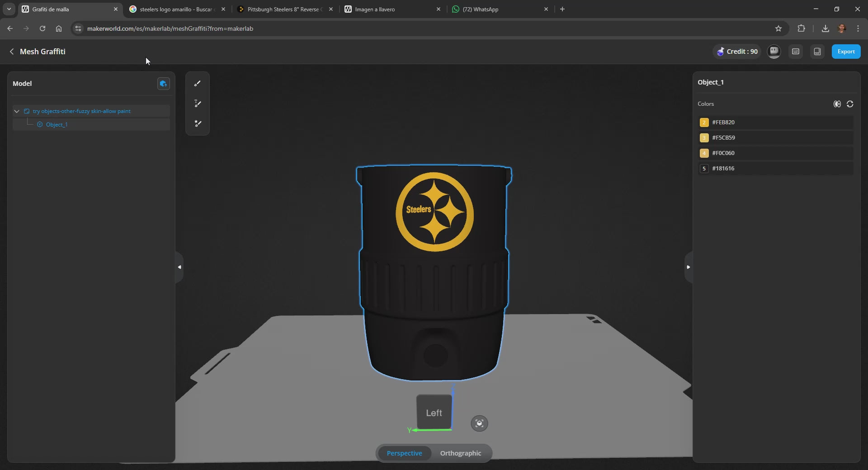Open the browser downloads icon

(826, 28)
